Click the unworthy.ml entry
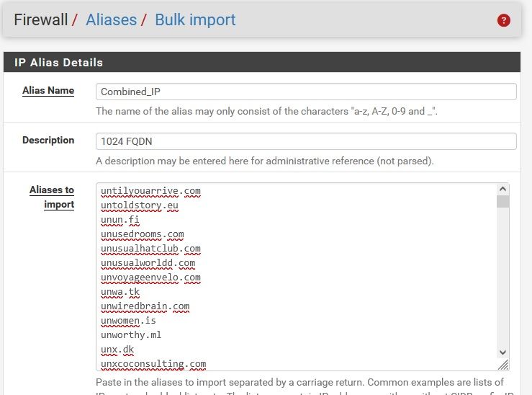Image resolution: width=532 pixels, height=395 pixels. click(x=131, y=335)
